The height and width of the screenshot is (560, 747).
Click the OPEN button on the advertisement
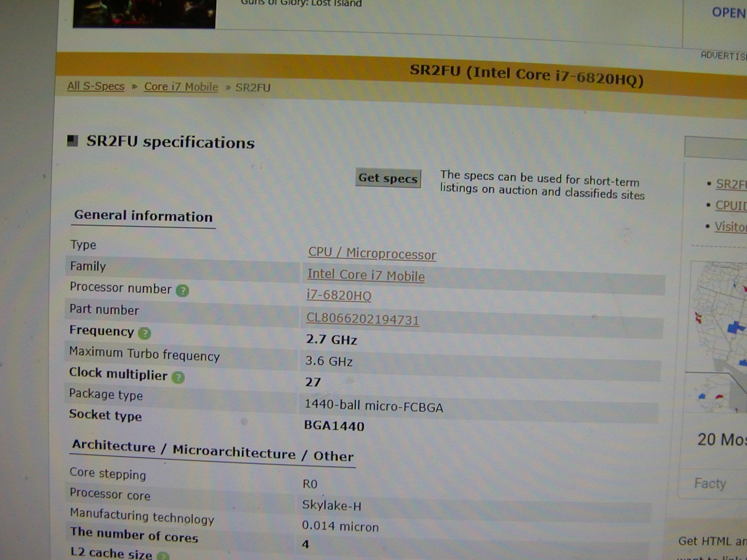pyautogui.click(x=729, y=13)
